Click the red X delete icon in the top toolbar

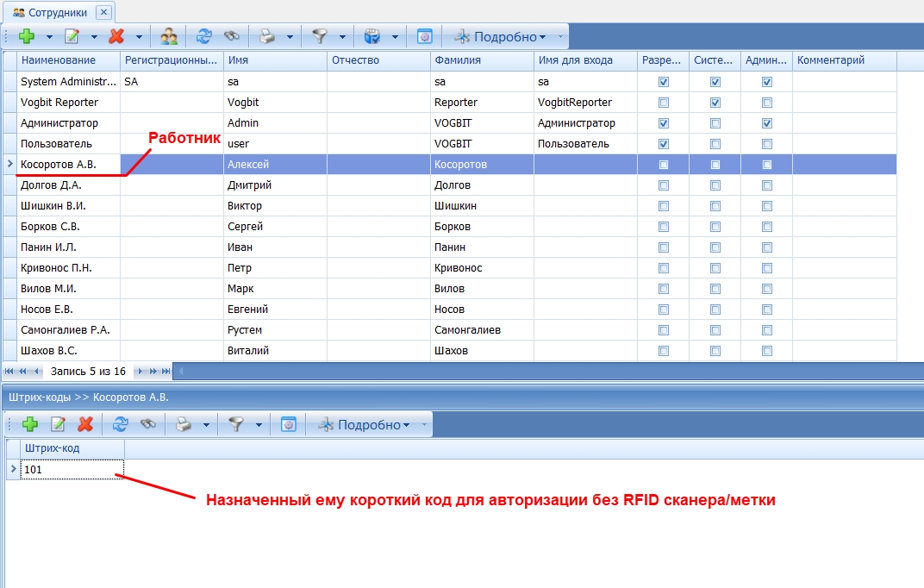point(116,36)
